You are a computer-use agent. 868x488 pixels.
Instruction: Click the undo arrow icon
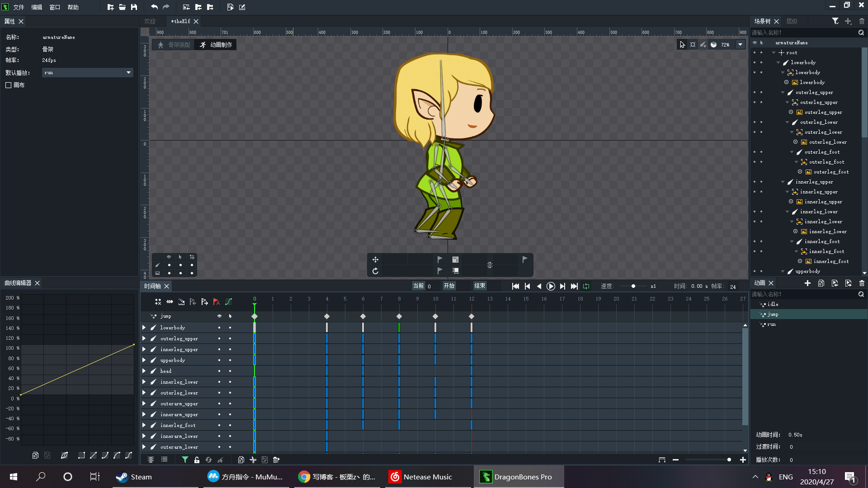pos(154,7)
